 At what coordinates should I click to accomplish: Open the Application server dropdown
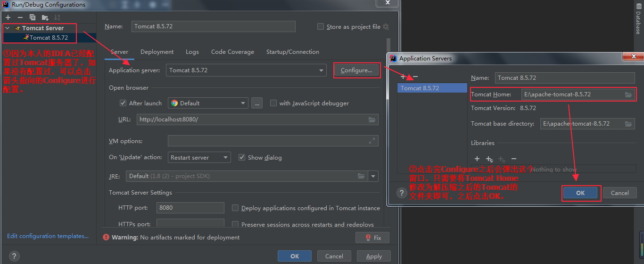[246, 70]
